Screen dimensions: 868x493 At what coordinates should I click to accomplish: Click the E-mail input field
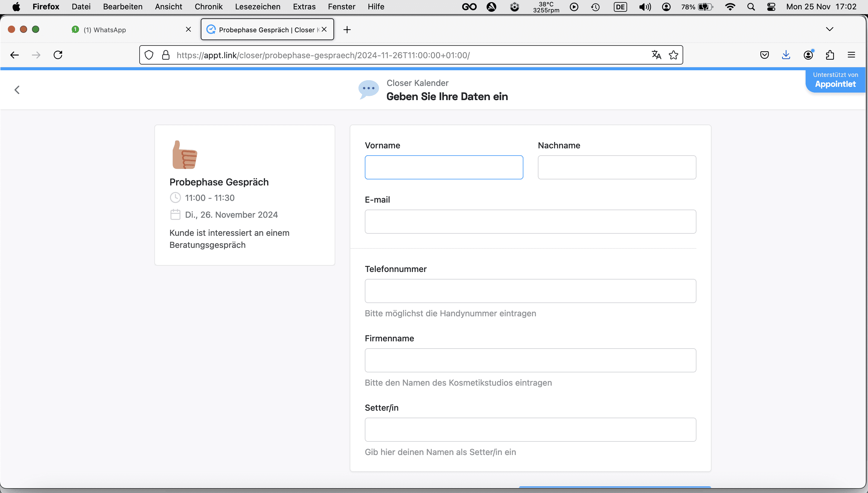point(530,221)
